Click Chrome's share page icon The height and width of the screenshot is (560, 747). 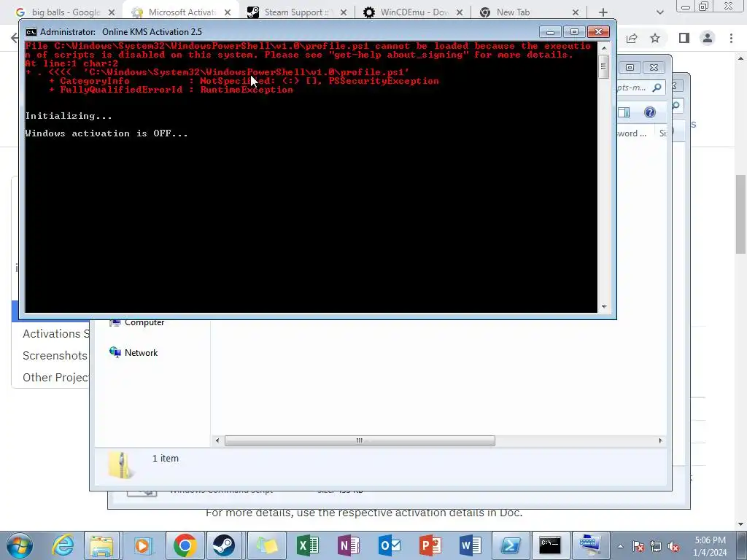(632, 38)
